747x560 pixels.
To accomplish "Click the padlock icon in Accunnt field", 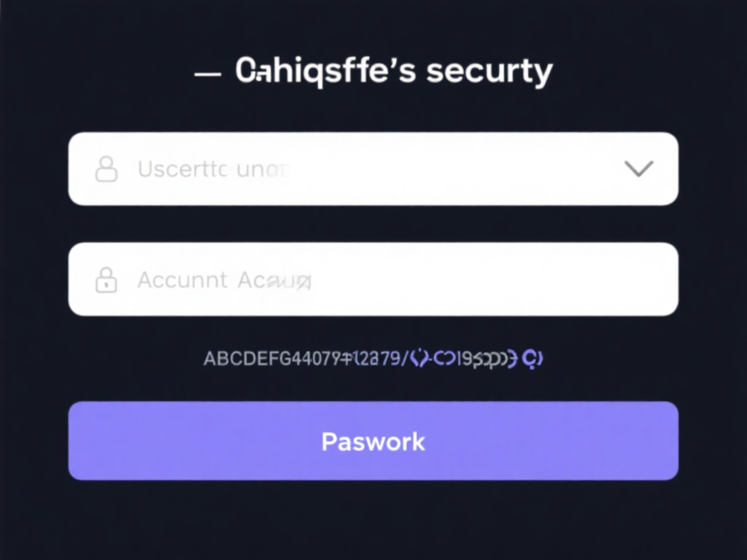I will [x=107, y=280].
